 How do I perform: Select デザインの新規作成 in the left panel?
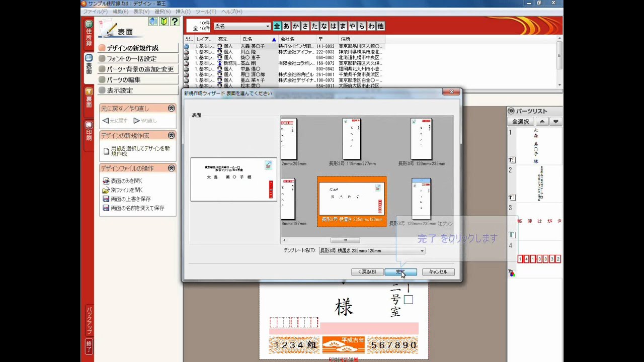click(x=138, y=48)
